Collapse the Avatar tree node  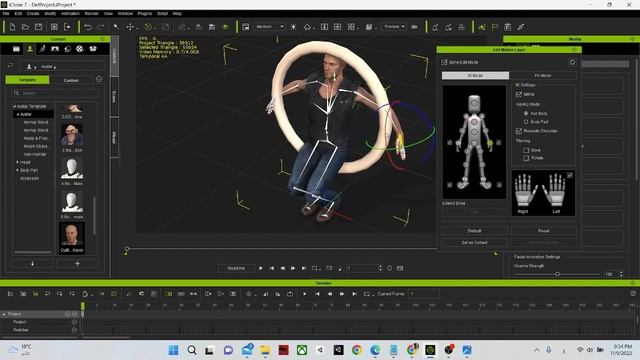tap(18, 114)
